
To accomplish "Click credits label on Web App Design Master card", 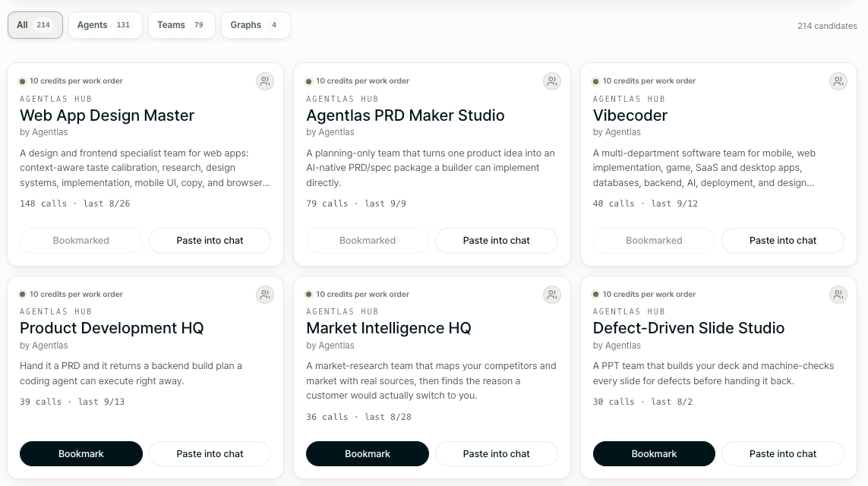I will tap(76, 80).
